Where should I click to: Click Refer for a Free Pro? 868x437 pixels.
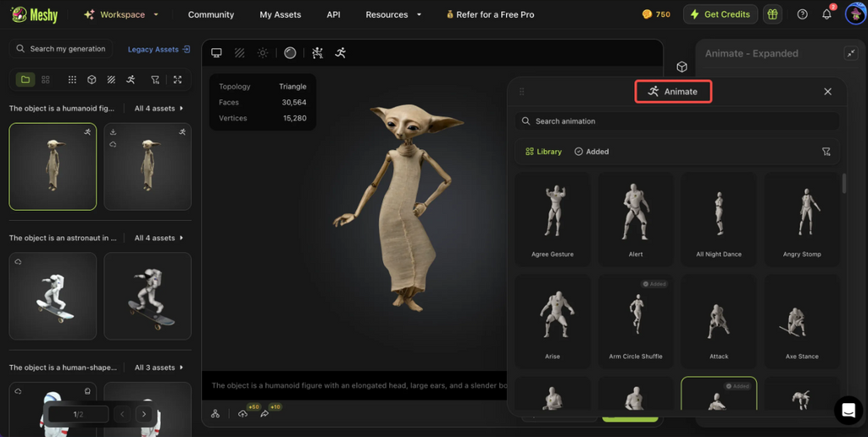coord(491,14)
